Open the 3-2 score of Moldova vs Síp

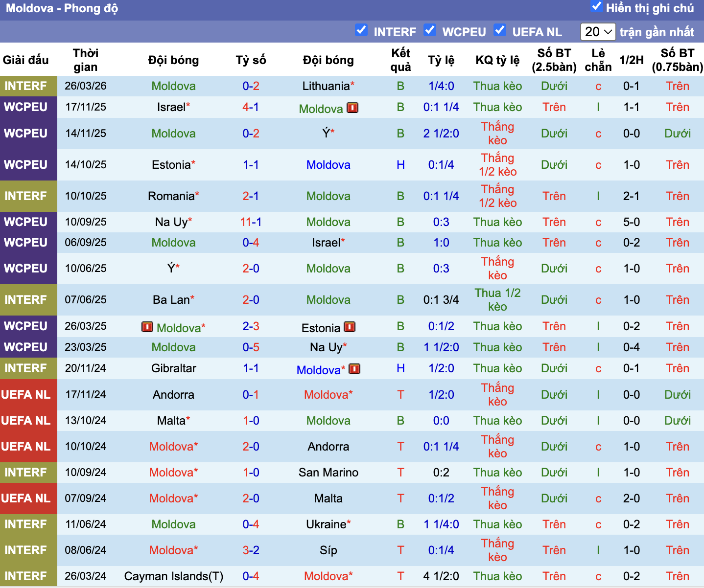[x=251, y=550]
